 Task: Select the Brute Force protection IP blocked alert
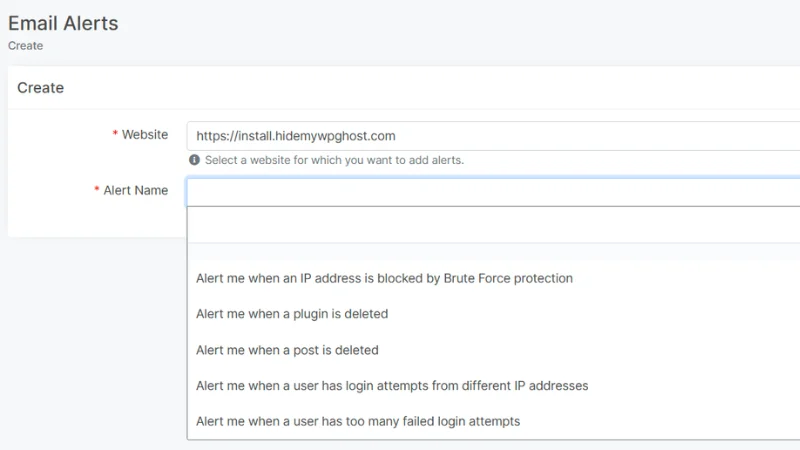384,278
